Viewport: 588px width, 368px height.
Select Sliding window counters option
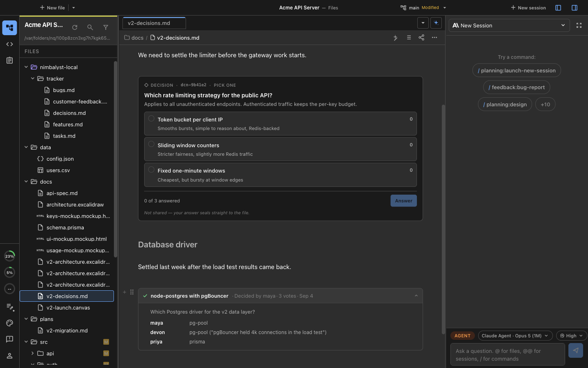pos(281,149)
